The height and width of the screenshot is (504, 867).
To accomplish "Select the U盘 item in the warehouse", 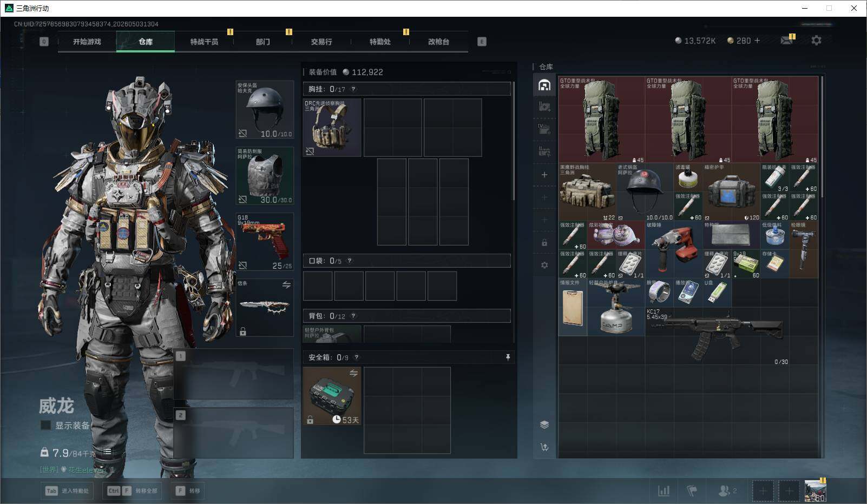I will tap(717, 293).
